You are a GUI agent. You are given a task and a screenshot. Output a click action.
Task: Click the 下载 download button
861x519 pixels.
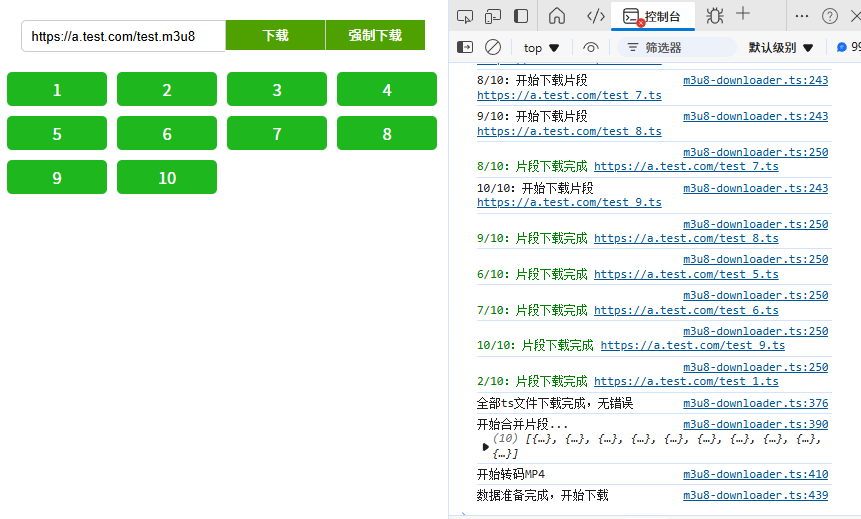tap(275, 35)
